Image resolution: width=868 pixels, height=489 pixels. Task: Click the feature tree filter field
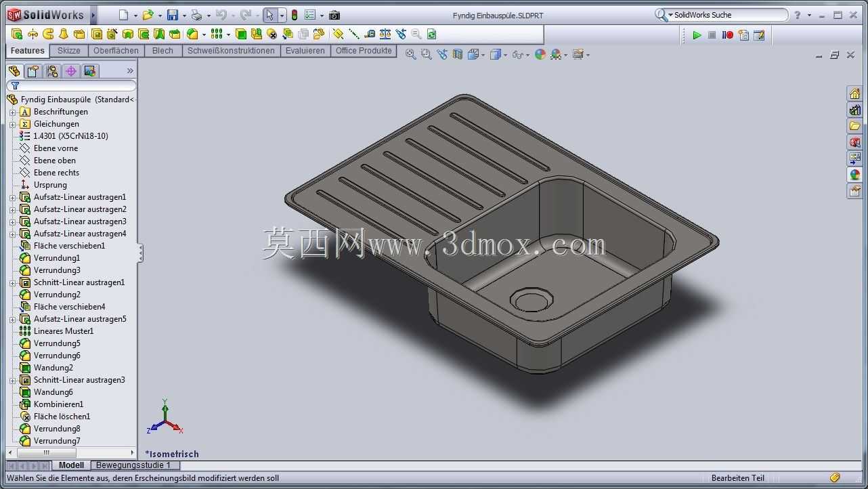[71, 85]
